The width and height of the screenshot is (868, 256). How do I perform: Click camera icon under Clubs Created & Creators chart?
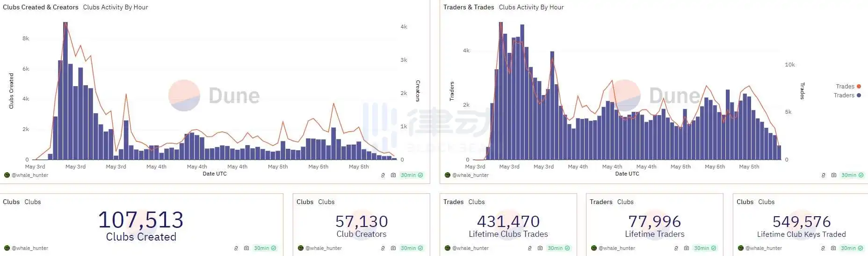(x=393, y=175)
